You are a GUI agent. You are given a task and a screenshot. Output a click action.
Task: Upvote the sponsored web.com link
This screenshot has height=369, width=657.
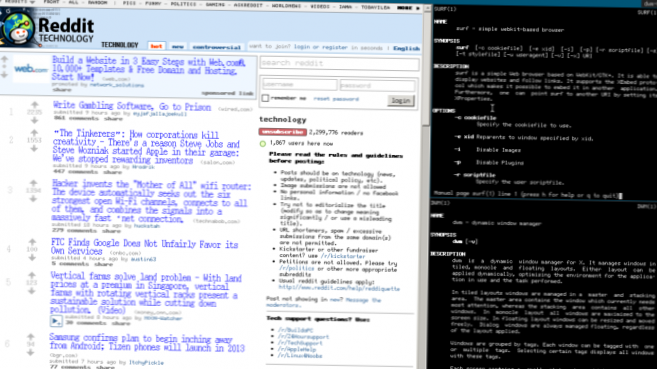[x=5, y=59]
